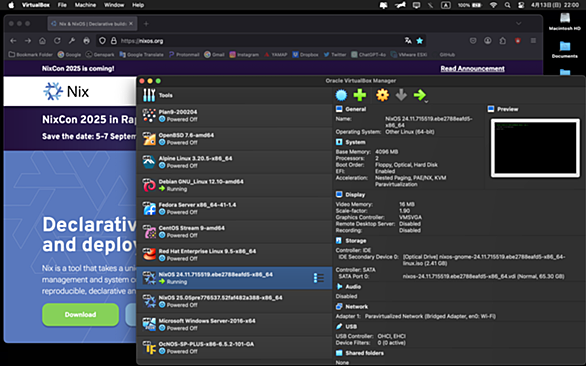The height and width of the screenshot is (366, 586).
Task: Click the Fedora OS icon in VM list
Action: click(x=149, y=208)
